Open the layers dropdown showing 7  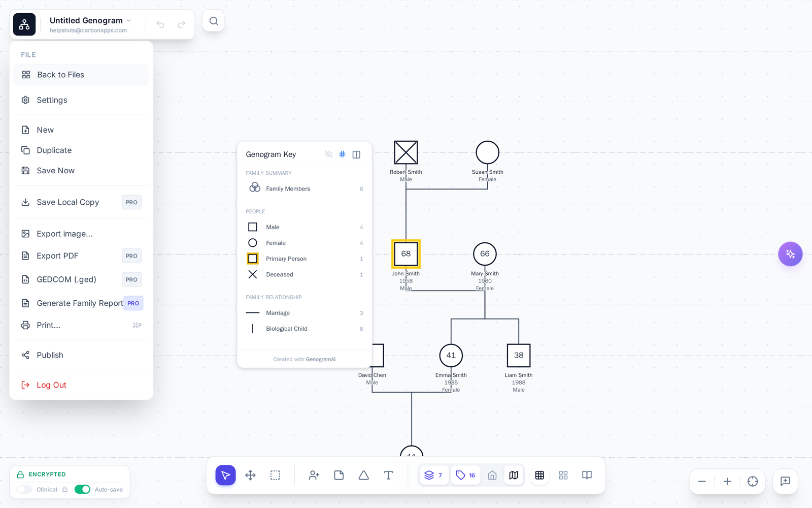pos(434,475)
